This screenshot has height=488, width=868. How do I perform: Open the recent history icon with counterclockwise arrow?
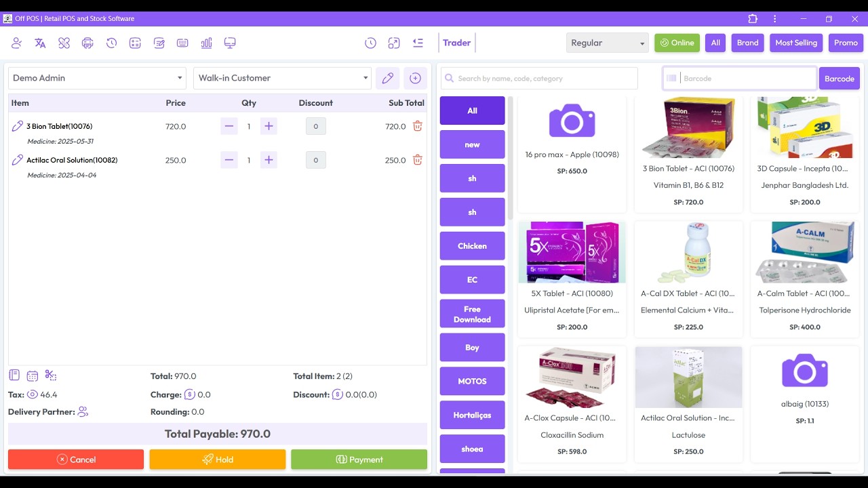pos(111,43)
